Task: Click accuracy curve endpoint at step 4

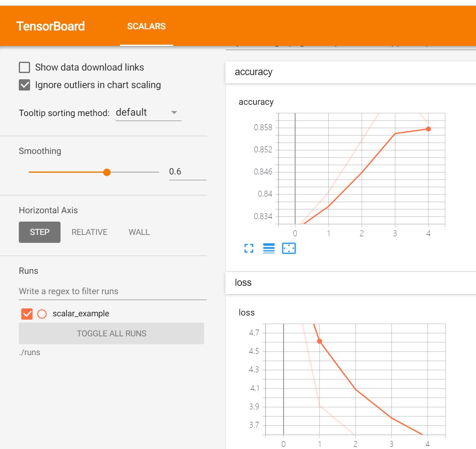Action: point(428,129)
